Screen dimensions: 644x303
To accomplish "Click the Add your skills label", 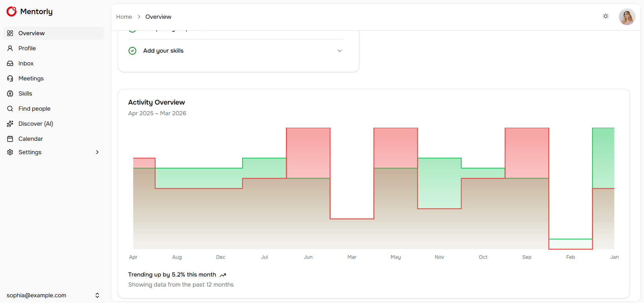I will pos(163,51).
